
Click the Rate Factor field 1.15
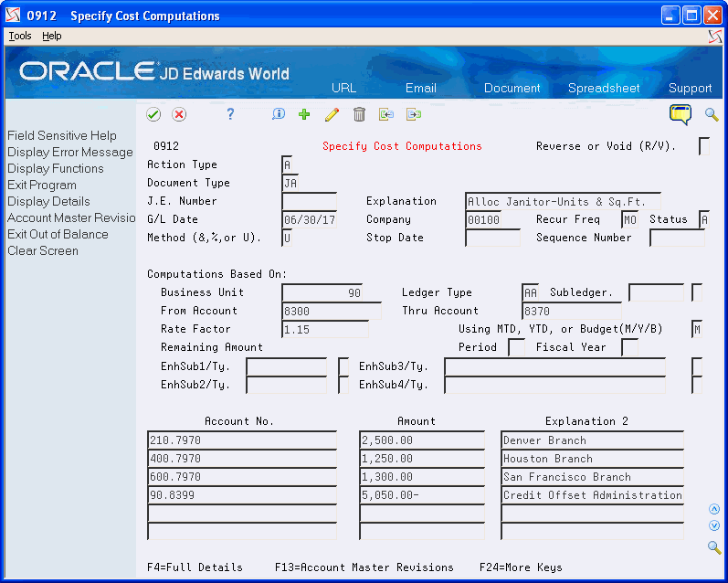coord(325,329)
